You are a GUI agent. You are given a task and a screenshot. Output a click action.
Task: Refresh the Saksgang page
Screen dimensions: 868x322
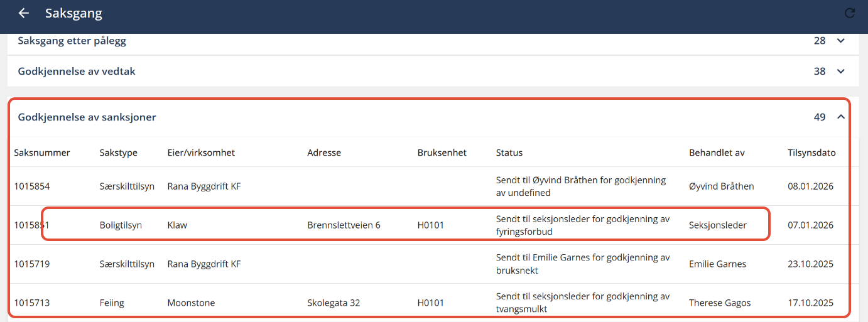click(x=850, y=13)
